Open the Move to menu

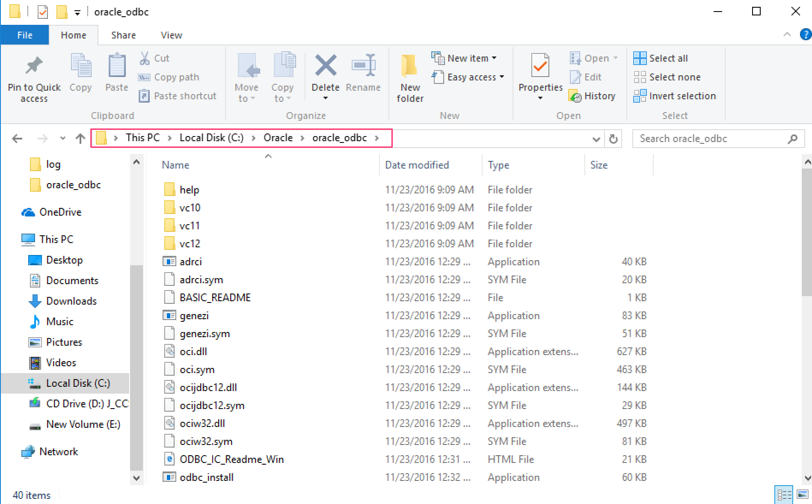click(x=246, y=77)
